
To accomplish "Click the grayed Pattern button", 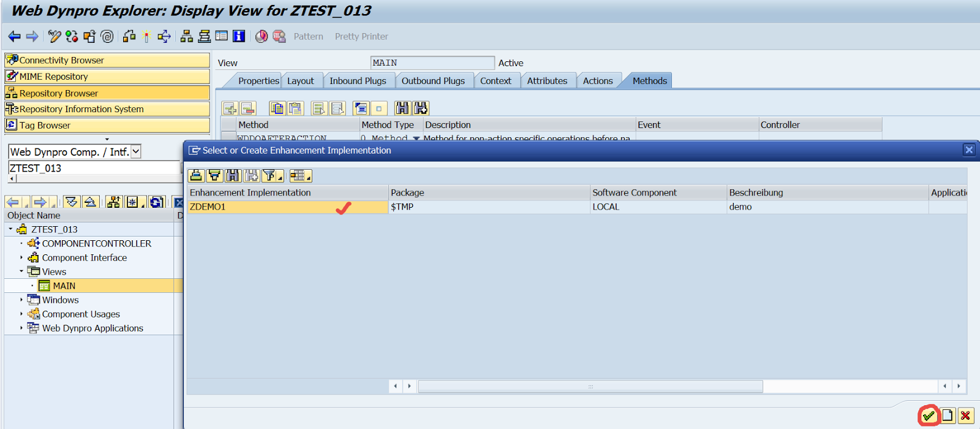I will point(308,37).
